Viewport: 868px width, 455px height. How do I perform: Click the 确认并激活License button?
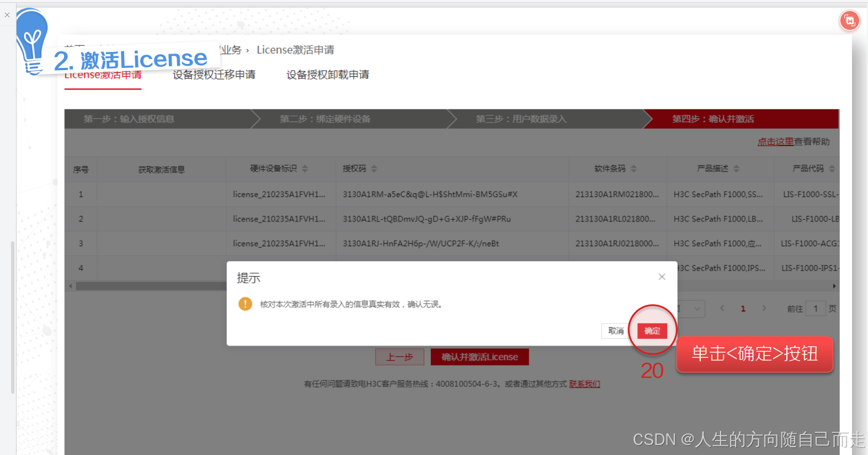(480, 357)
